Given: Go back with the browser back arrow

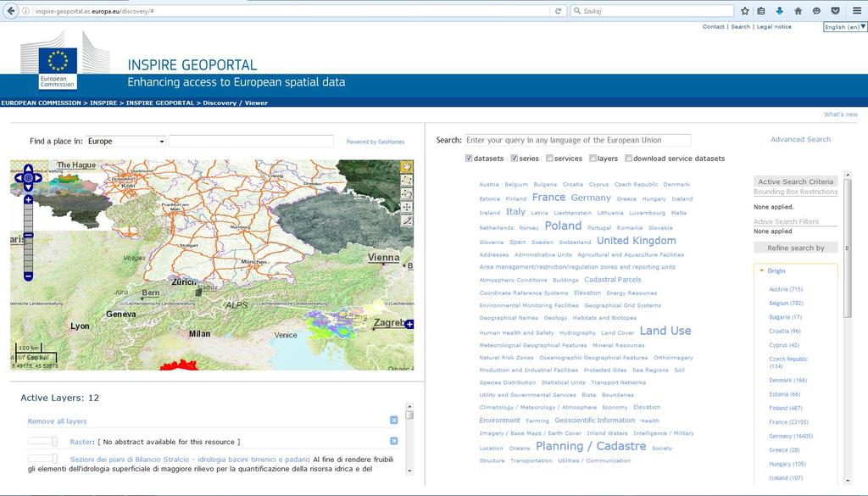Looking at the screenshot, I should point(11,10).
